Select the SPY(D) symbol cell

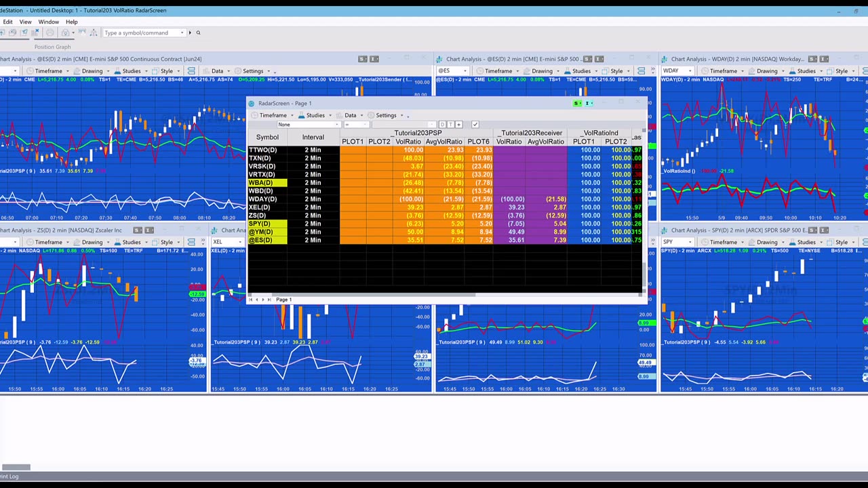tap(267, 224)
